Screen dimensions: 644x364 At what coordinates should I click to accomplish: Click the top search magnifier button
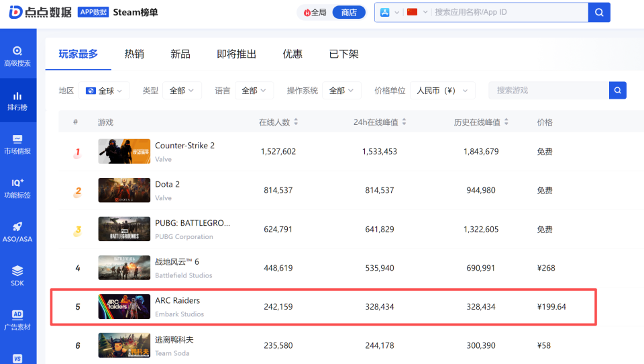[599, 12]
